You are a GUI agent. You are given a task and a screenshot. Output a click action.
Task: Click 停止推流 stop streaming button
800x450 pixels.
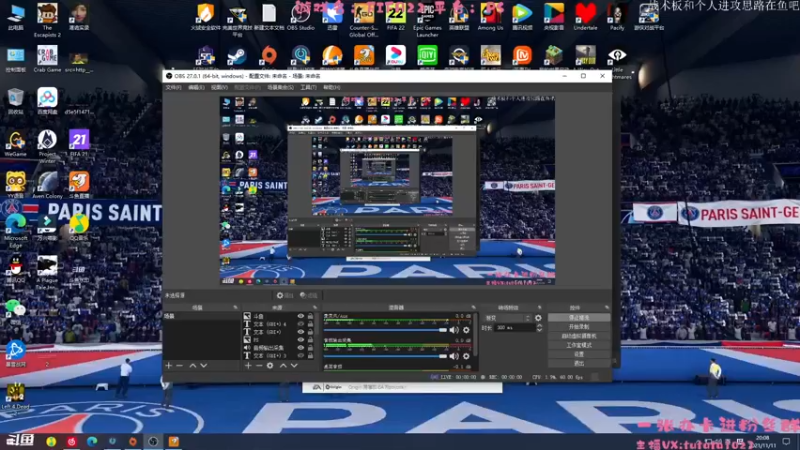point(579,317)
